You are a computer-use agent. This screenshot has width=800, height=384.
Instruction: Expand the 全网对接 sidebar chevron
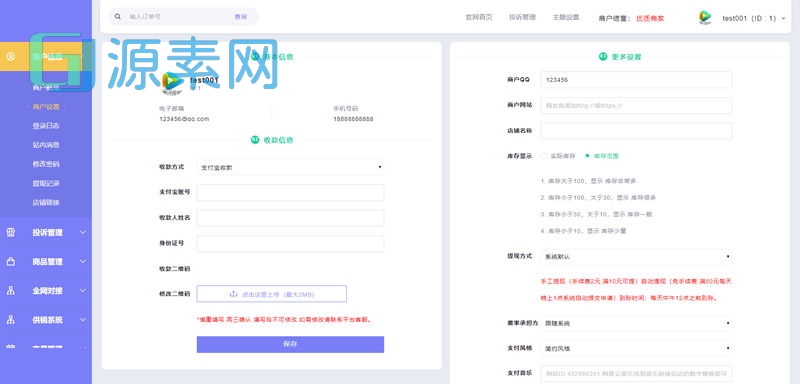(83, 291)
